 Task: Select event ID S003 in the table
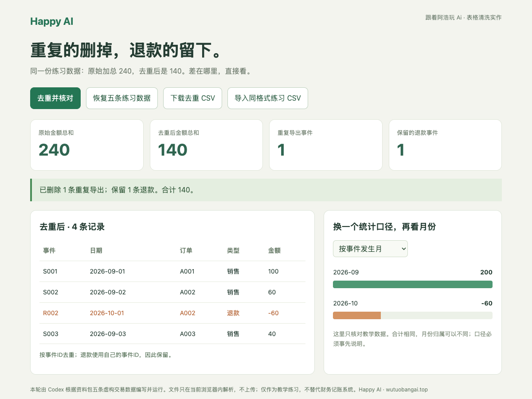(51, 334)
